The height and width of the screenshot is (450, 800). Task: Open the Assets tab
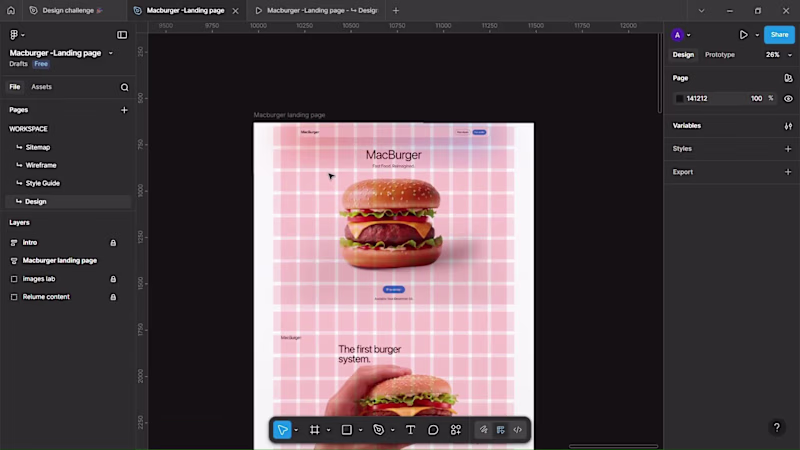pos(41,87)
